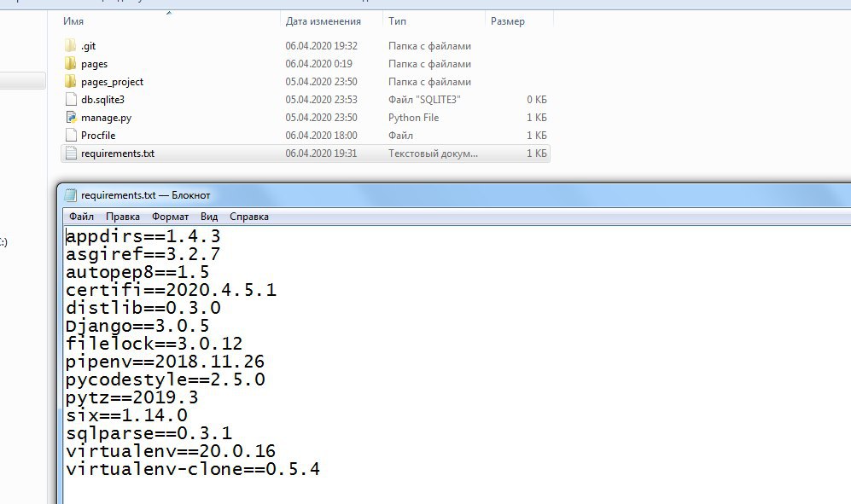This screenshot has height=504, width=851.
Task: Sort files by Дата изменения column
Action: click(x=323, y=21)
